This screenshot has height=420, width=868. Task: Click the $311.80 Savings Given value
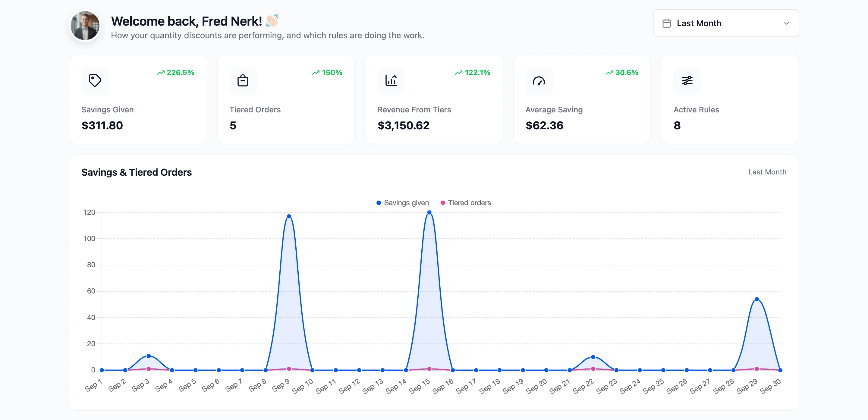[x=102, y=125]
